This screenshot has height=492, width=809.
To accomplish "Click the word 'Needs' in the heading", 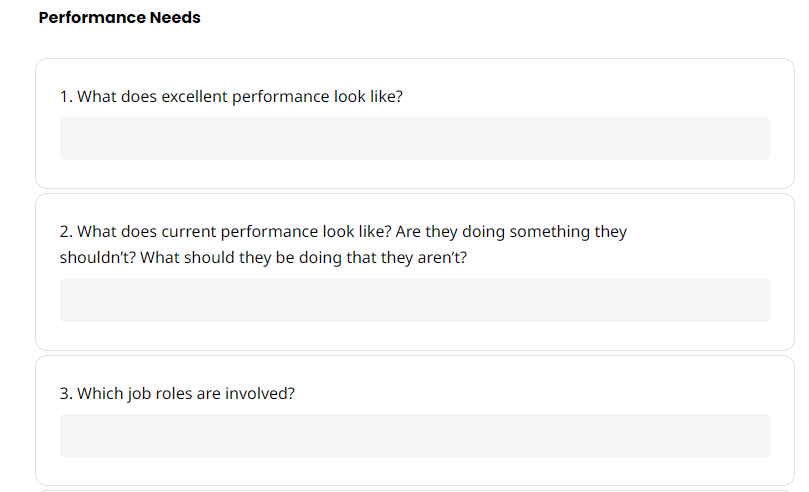I will tap(176, 18).
